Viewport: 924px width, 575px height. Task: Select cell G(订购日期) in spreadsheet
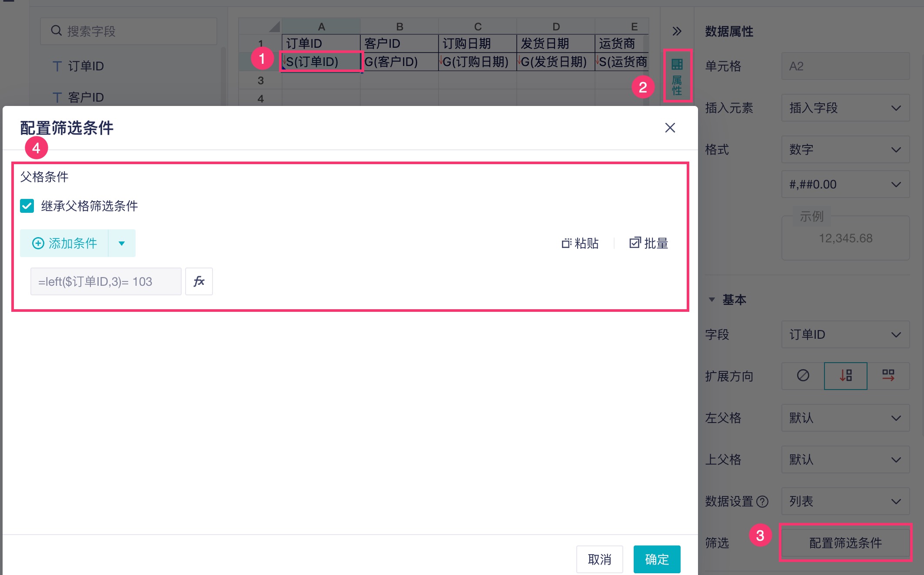coord(477,62)
